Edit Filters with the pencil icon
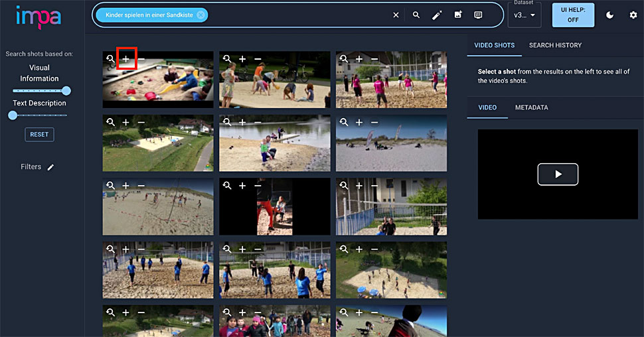The image size is (644, 337). (x=50, y=167)
